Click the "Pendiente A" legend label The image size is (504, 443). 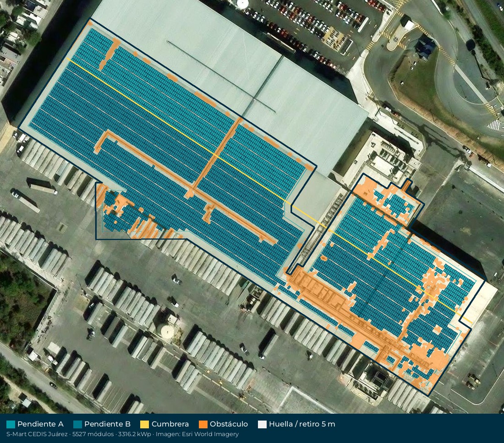pos(40,424)
